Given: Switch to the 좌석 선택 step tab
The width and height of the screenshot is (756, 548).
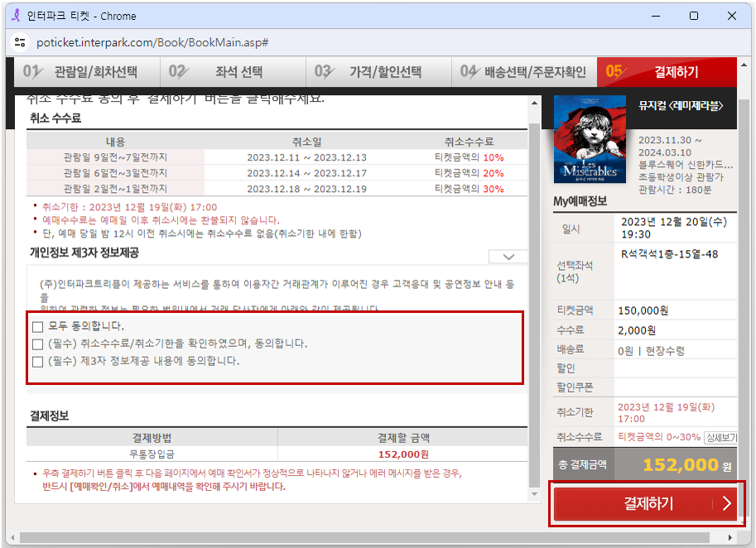Looking at the screenshot, I should 233,72.
